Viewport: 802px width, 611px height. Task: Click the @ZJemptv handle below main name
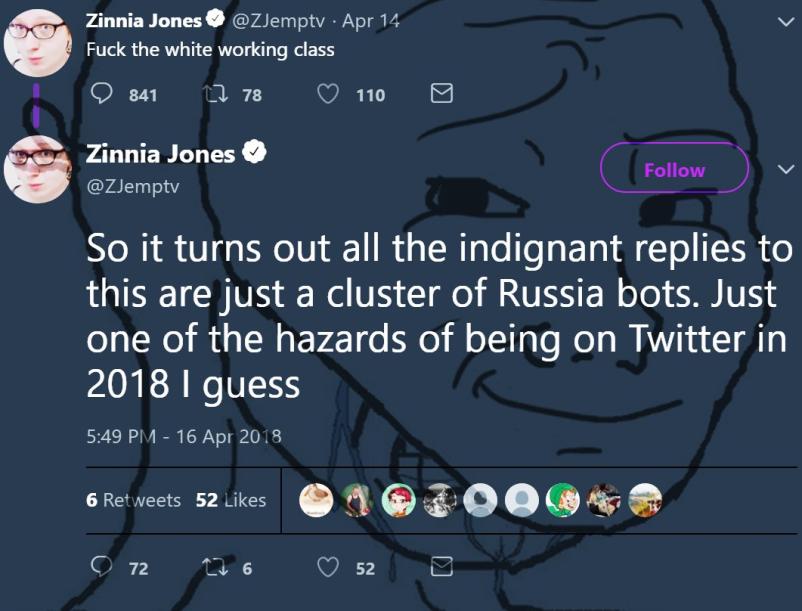(x=132, y=185)
